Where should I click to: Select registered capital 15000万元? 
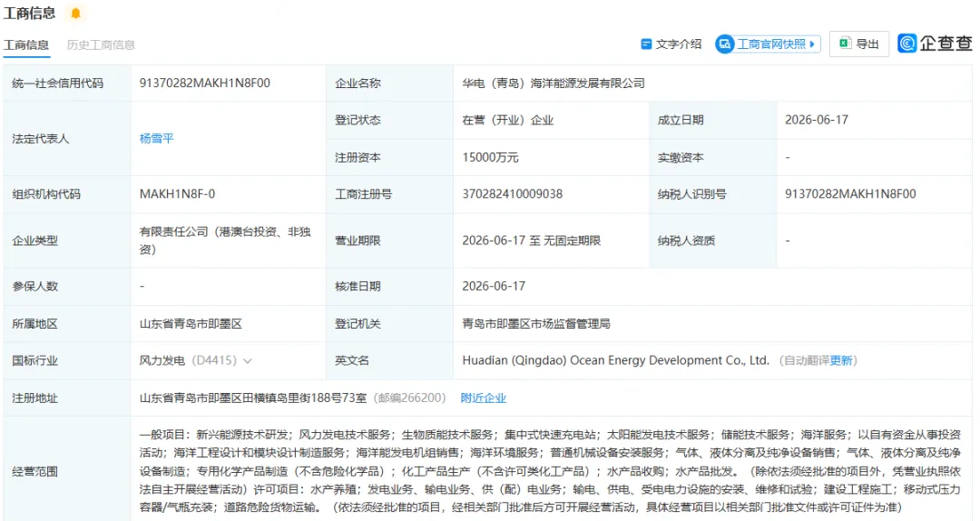tap(490, 158)
